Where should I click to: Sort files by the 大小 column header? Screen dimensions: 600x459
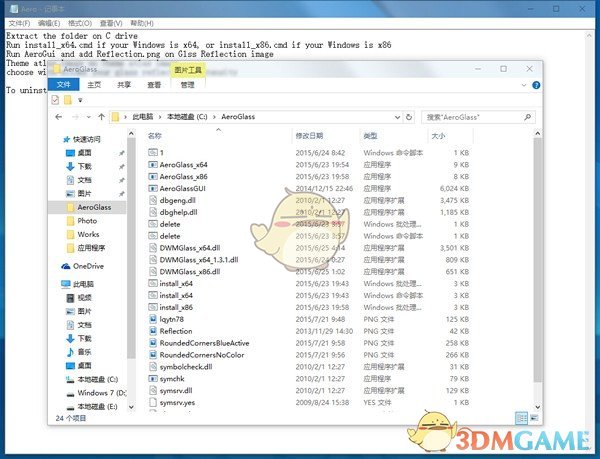(439, 136)
